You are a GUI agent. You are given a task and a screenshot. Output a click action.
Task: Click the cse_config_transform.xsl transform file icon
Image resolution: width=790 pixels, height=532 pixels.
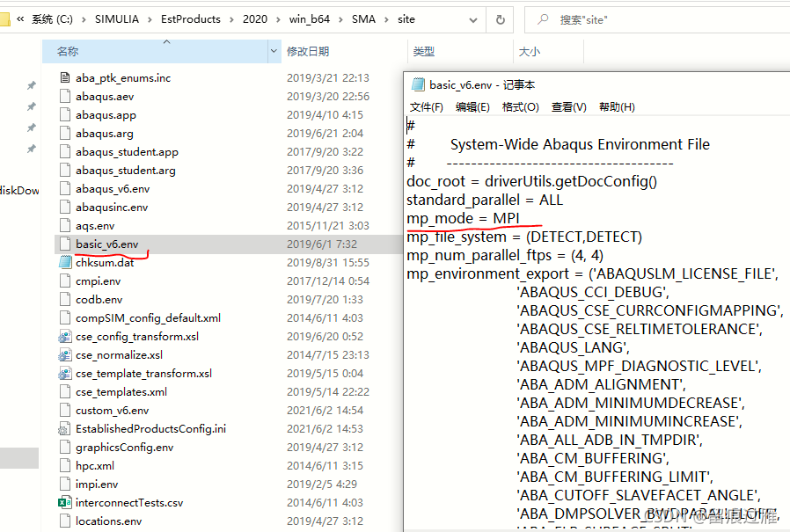[65, 336]
